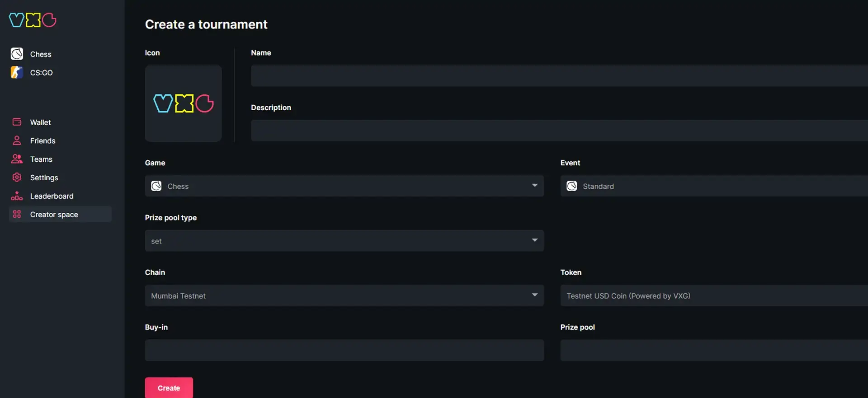
Task: Select the Prize pool amount field
Action: tap(713, 350)
